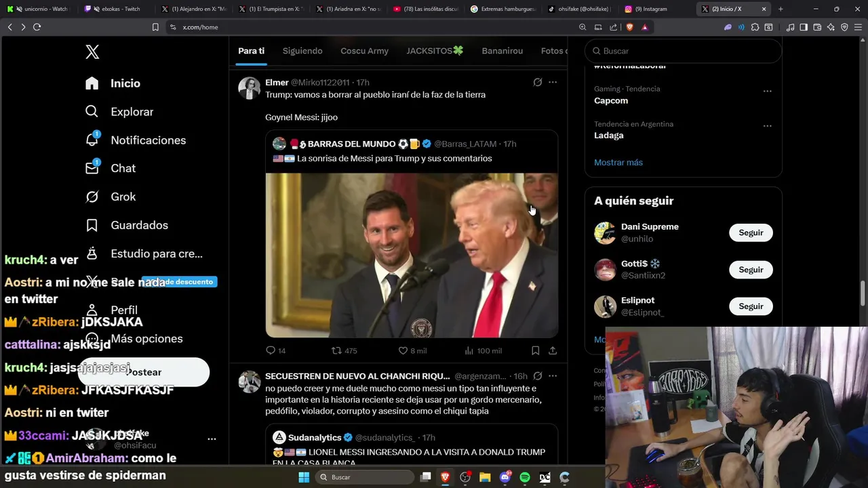Go to Inicio in the sidebar
This screenshot has height=488, width=868.
[x=113, y=83]
